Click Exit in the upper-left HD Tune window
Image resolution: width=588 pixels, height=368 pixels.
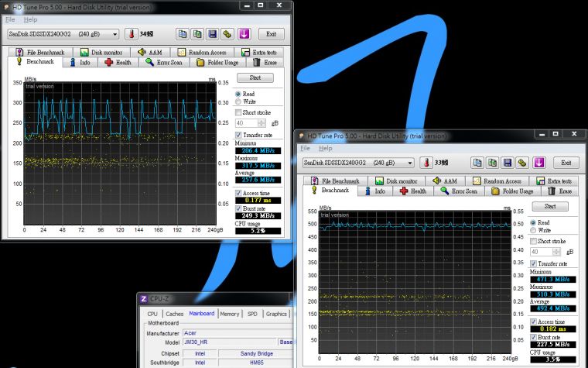tap(271, 34)
